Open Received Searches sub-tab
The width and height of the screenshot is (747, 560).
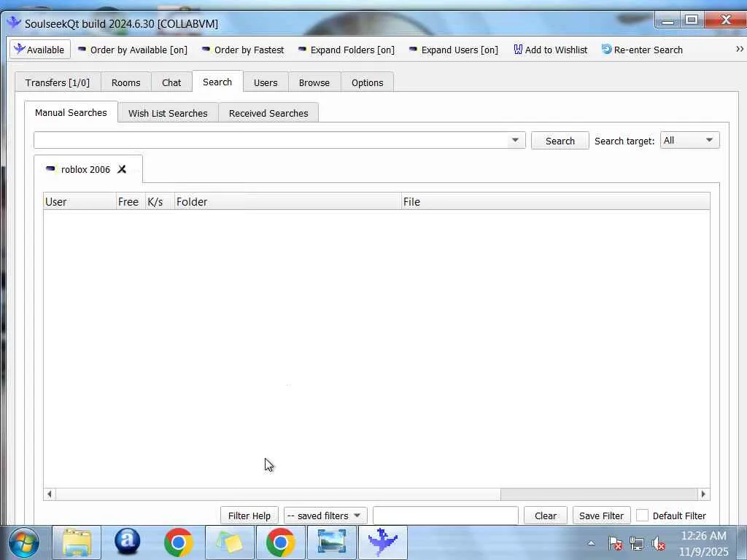268,113
